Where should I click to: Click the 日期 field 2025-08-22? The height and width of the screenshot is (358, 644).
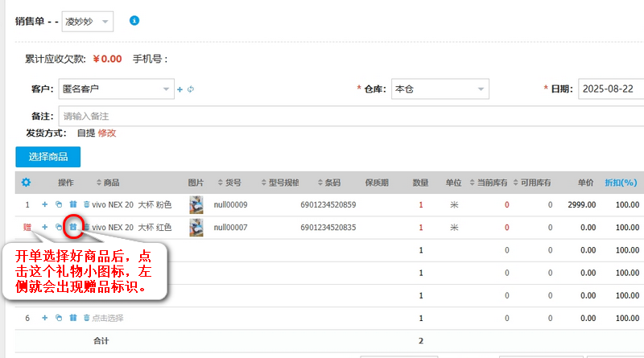click(611, 89)
